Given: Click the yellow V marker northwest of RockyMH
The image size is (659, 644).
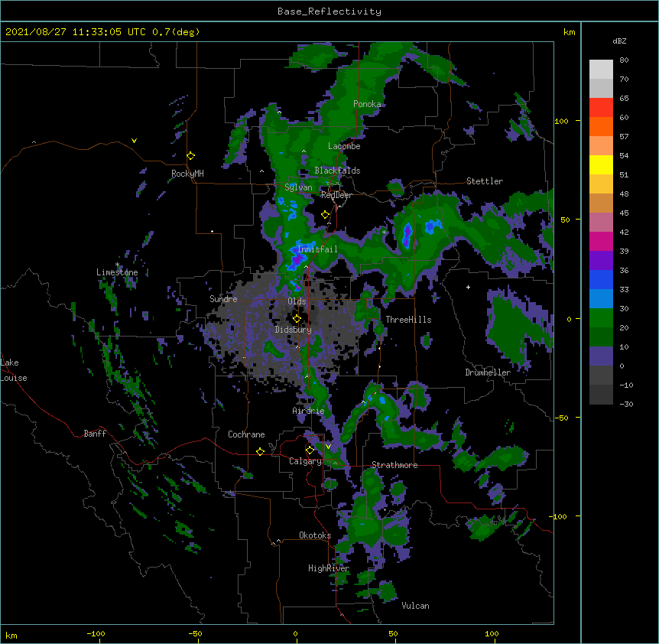Looking at the screenshot, I should 134,141.
